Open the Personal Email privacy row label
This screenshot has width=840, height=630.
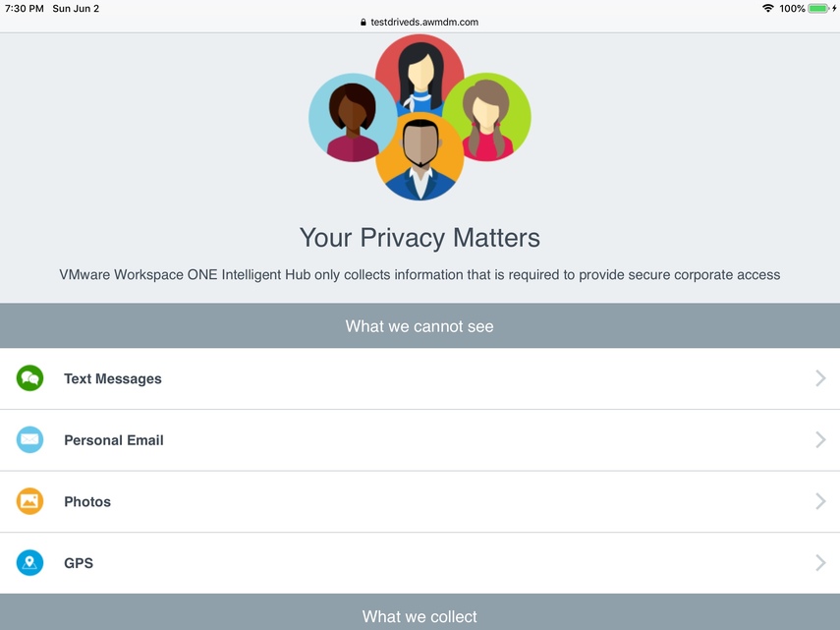click(114, 440)
